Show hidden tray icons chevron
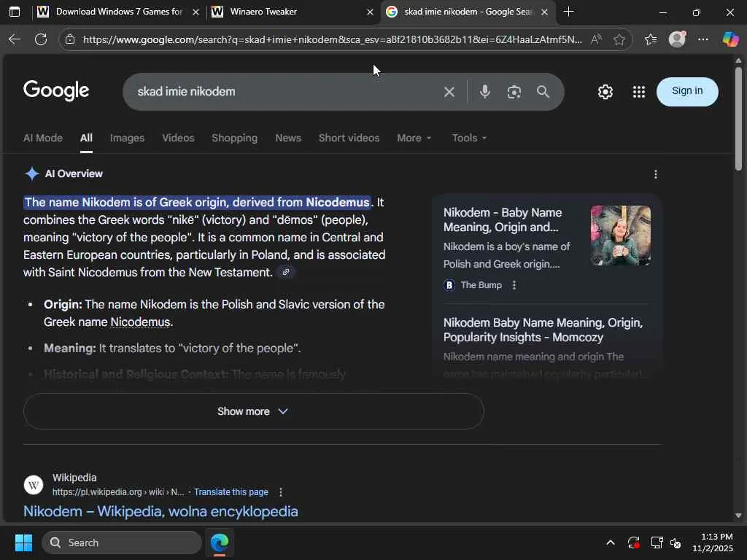 tap(611, 542)
